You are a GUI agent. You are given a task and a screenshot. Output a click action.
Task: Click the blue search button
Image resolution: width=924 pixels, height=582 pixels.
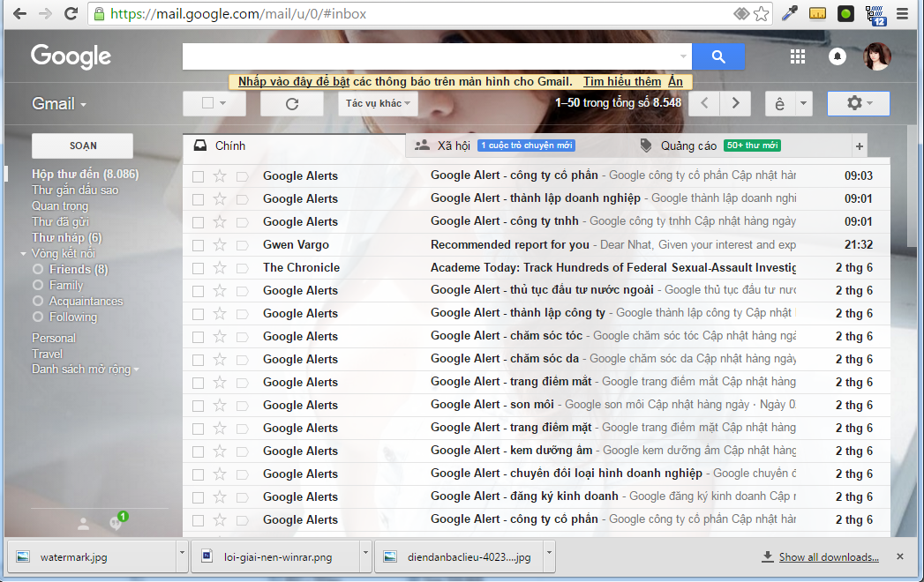point(717,56)
